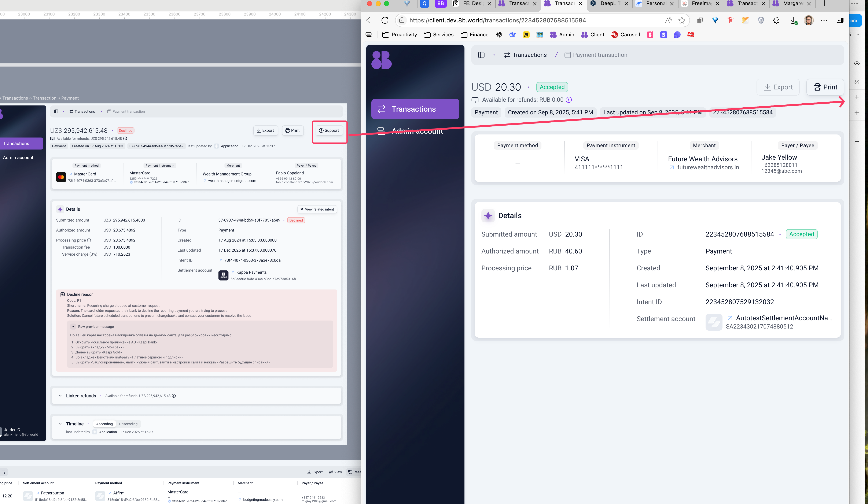
Task: Open the browser extensions puzzle icon
Action: click(x=776, y=20)
